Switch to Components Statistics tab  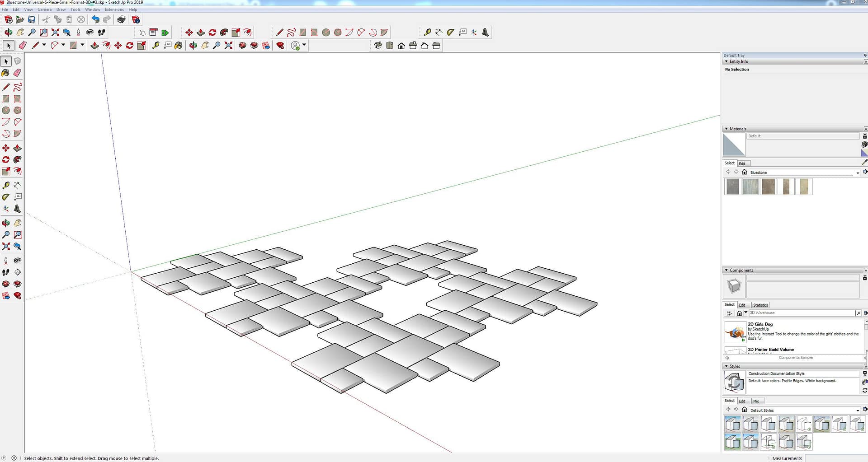point(760,305)
